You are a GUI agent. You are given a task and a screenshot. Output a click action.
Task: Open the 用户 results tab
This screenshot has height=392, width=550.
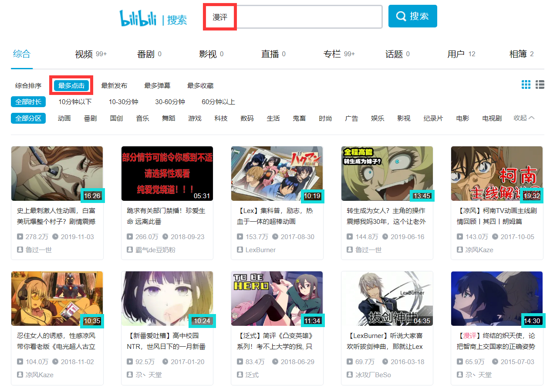[x=461, y=54]
